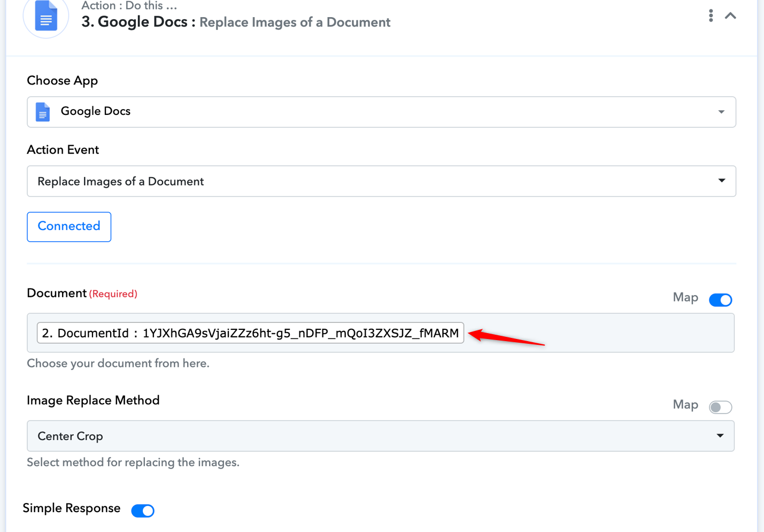Open the Choose App dropdown arrow

pyautogui.click(x=721, y=112)
